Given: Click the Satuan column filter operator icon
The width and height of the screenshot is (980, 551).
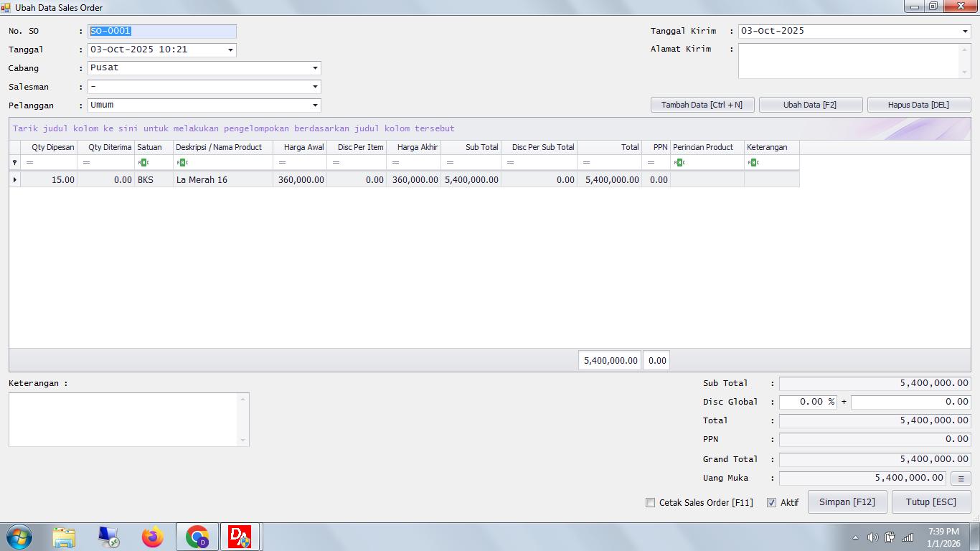Looking at the screenshot, I should pyautogui.click(x=143, y=163).
